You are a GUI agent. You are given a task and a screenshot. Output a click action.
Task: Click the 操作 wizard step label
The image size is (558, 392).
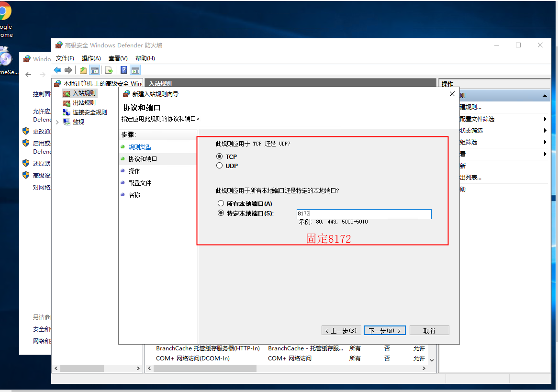(x=134, y=171)
